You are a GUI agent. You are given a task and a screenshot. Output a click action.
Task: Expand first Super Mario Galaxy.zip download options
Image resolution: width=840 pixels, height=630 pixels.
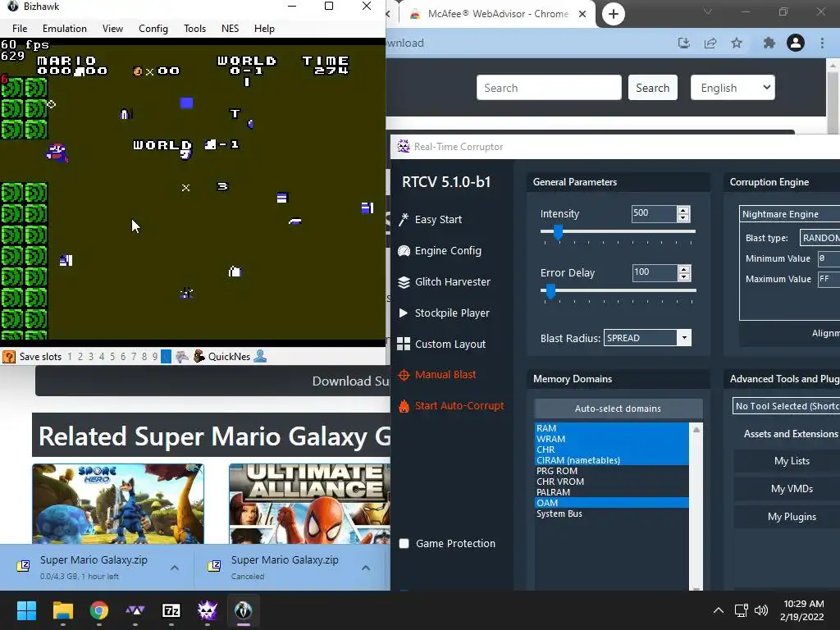coord(175,568)
